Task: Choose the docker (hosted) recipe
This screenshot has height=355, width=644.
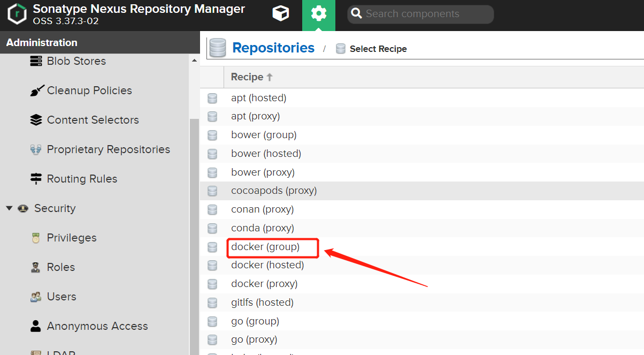Action: point(267,265)
